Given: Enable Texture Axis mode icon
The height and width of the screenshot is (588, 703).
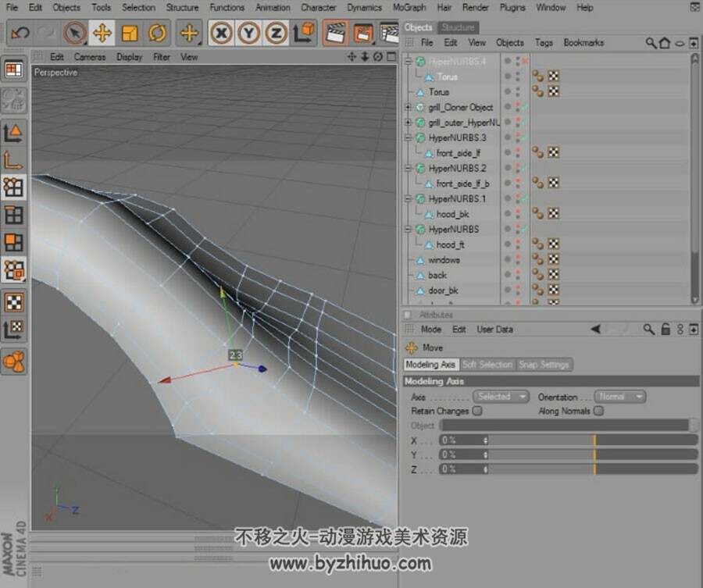Looking at the screenshot, I should tap(13, 330).
